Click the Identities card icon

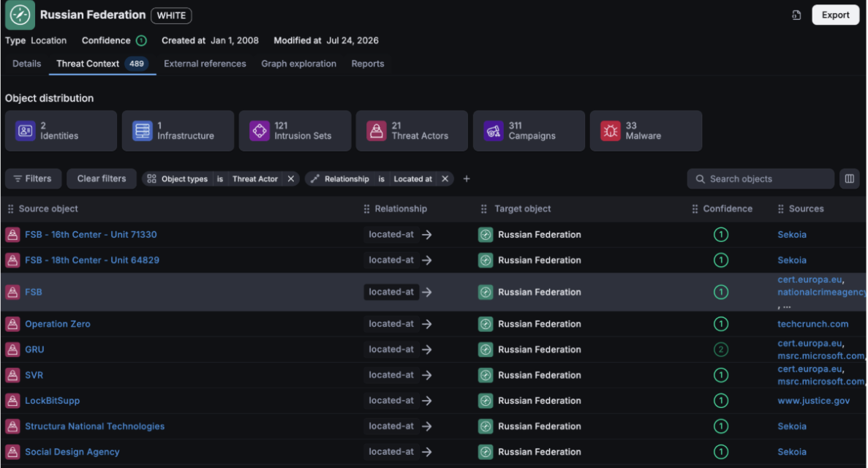point(26,131)
